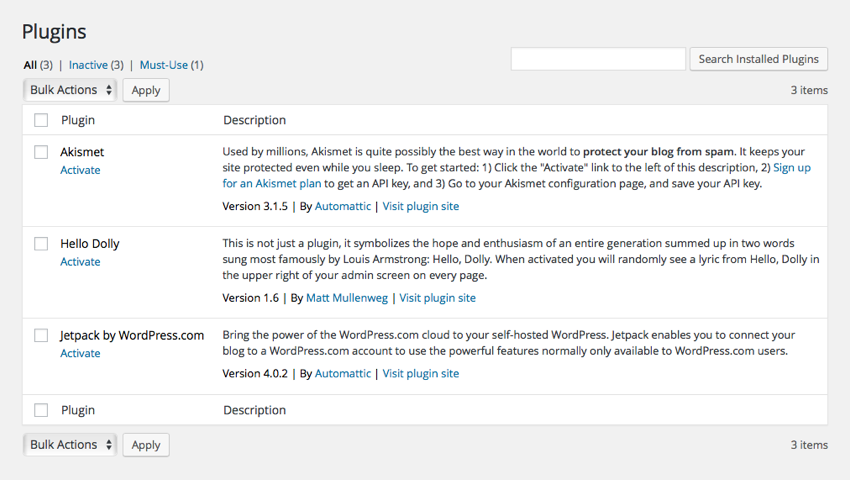
Task: Filter by Must-Use (1) plugins
Action: 171,65
